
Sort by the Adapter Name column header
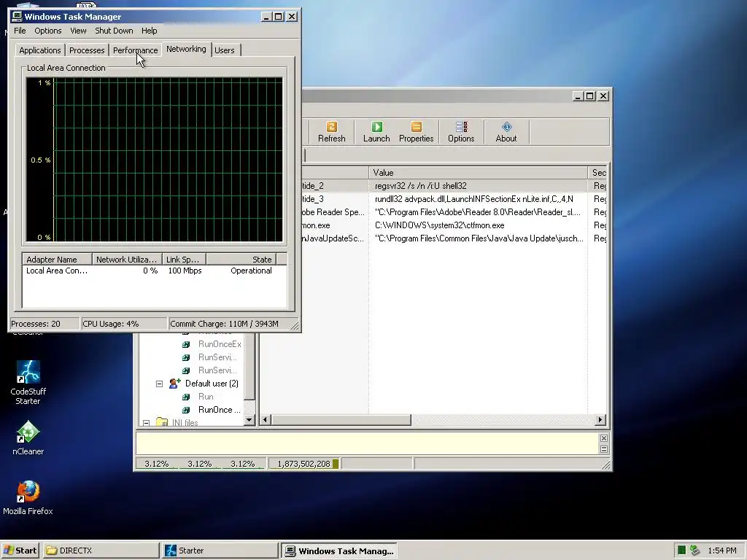tap(57, 260)
